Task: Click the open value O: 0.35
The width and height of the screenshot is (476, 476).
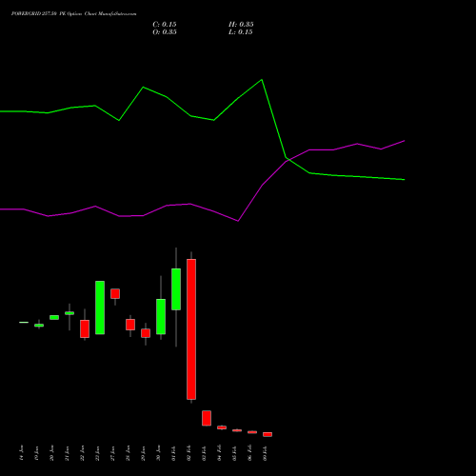Action: pyautogui.click(x=165, y=32)
